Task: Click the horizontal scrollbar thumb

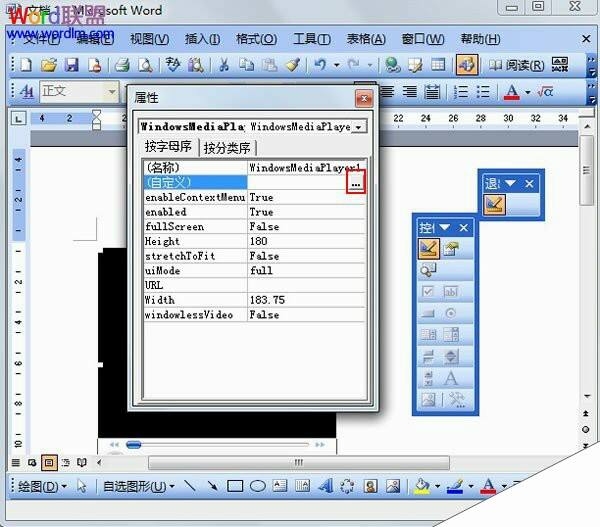Action: click(299, 462)
